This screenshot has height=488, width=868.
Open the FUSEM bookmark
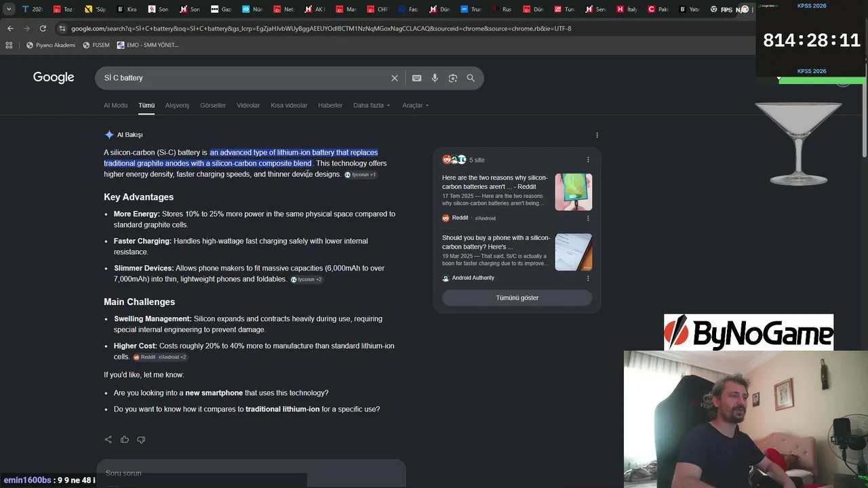coord(96,45)
